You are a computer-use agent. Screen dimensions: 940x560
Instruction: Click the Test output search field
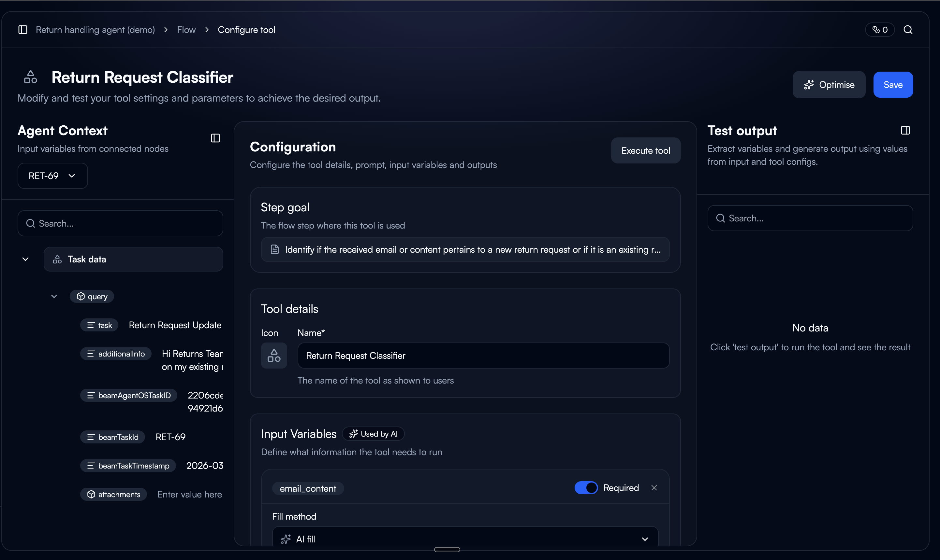pyautogui.click(x=810, y=218)
